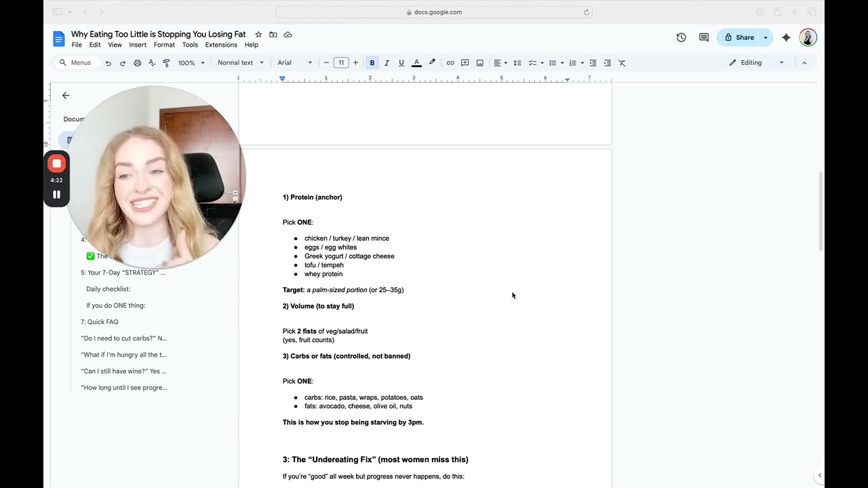Decrease font size with minus

pos(326,63)
